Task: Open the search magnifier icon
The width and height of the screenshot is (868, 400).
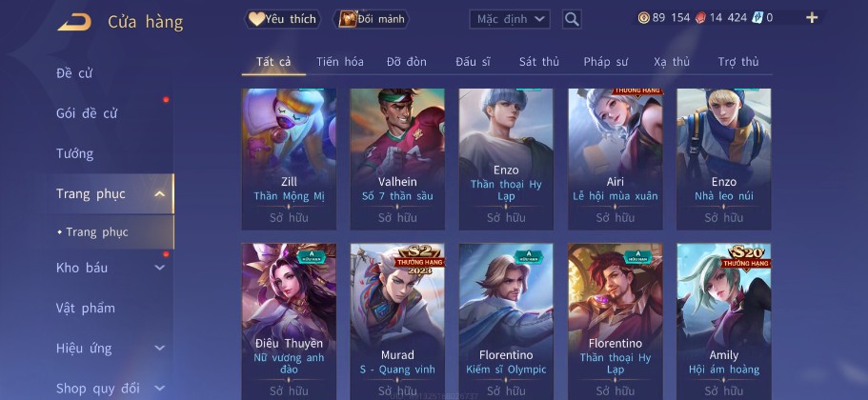Action: (572, 19)
